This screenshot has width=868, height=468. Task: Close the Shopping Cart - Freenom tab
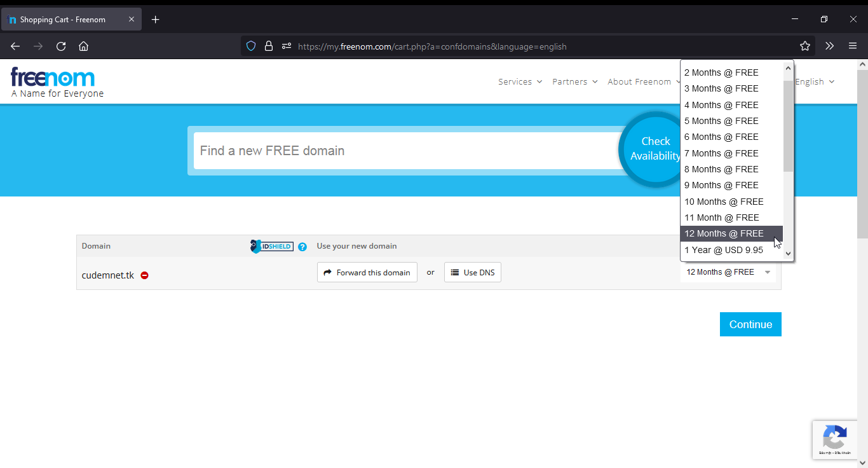pyautogui.click(x=132, y=20)
